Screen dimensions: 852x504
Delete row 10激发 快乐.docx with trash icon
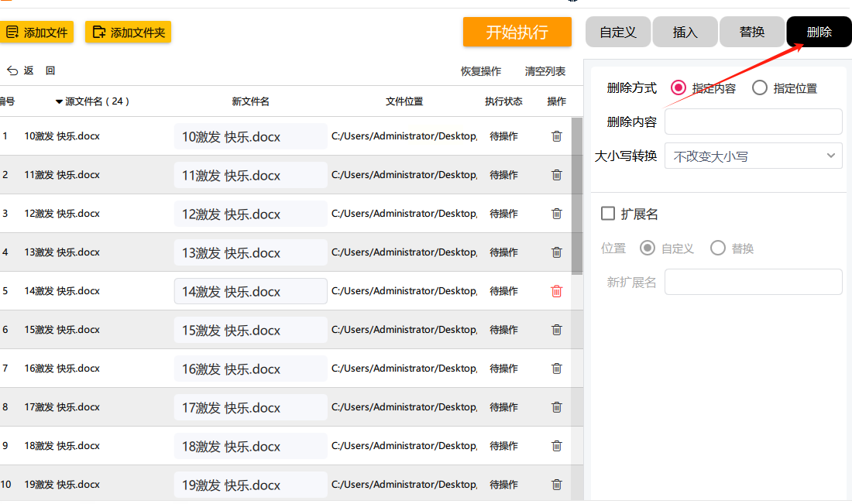pos(556,136)
